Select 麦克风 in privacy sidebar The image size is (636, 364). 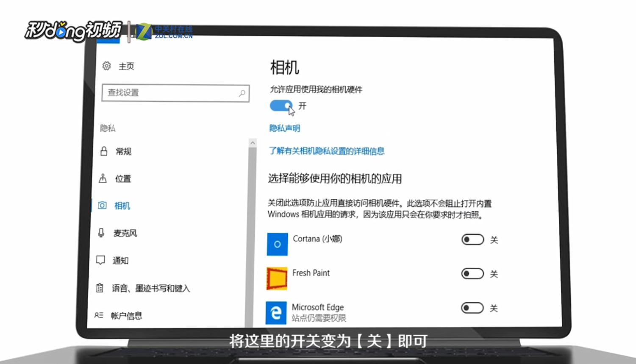(125, 233)
